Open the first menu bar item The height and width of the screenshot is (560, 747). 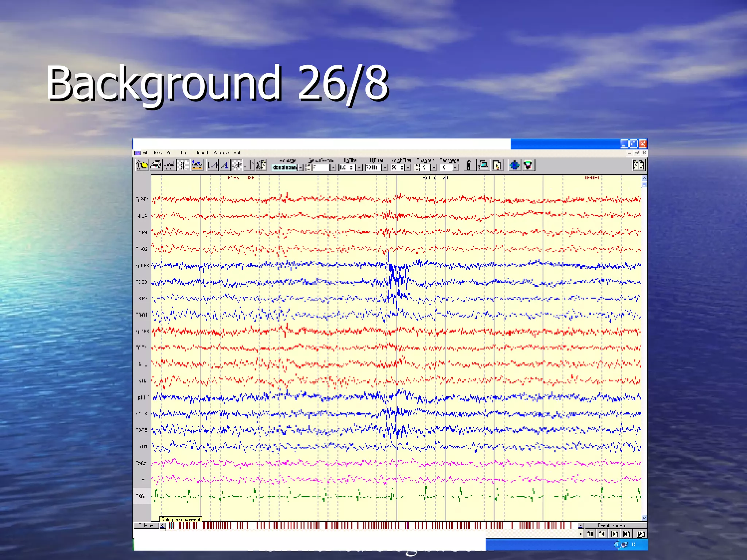pos(145,153)
